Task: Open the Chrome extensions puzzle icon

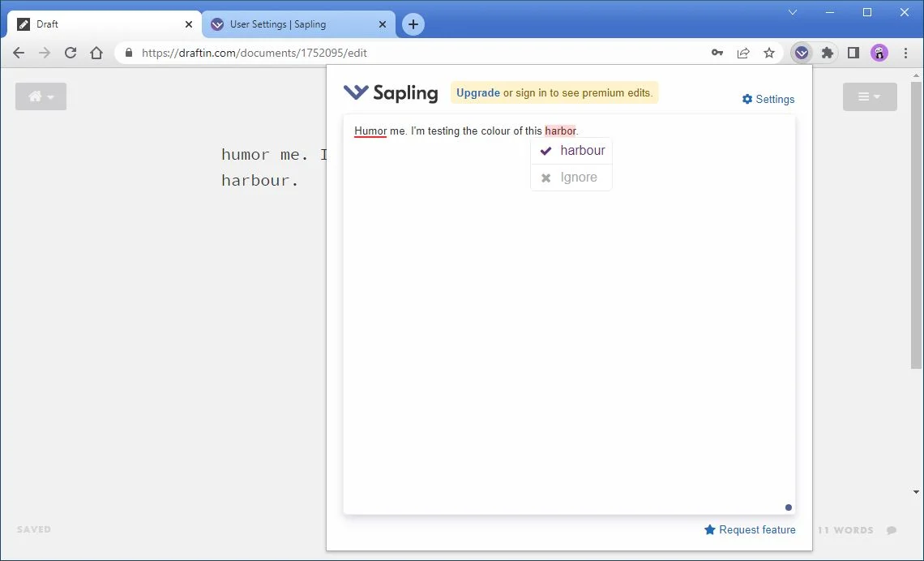Action: 828,53
